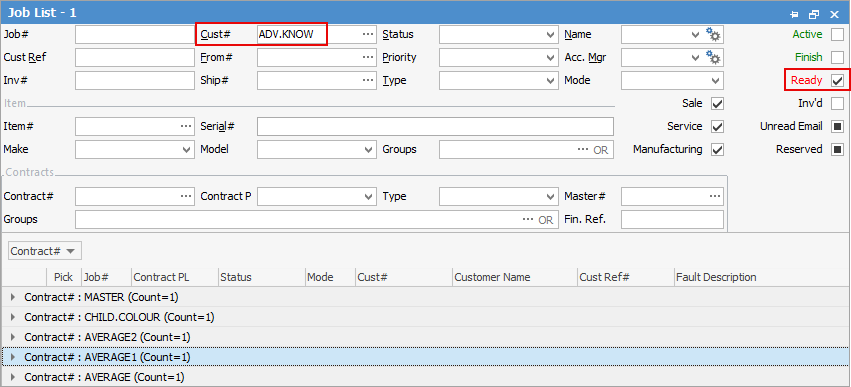This screenshot has width=851, height=387.
Task: Pin the Job List window
Action: (794, 15)
